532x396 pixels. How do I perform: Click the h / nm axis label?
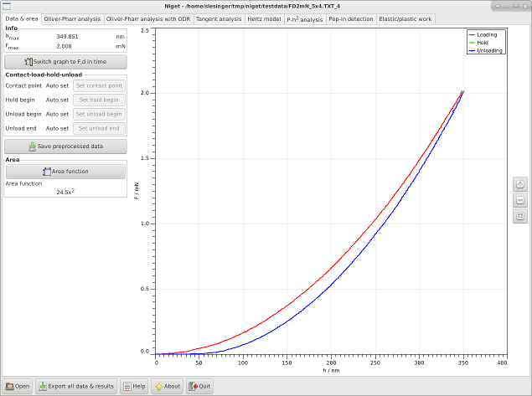point(331,371)
